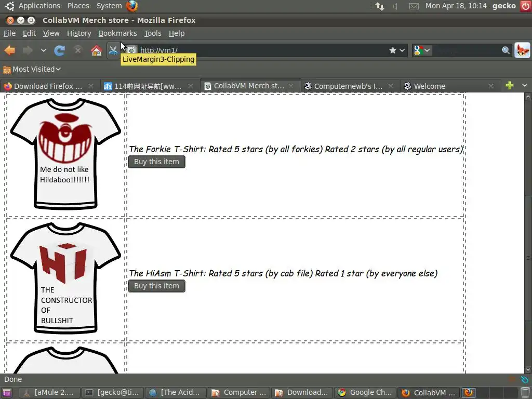532x399 pixels.
Task: Open the System menu in the top panel
Action: [x=109, y=6]
